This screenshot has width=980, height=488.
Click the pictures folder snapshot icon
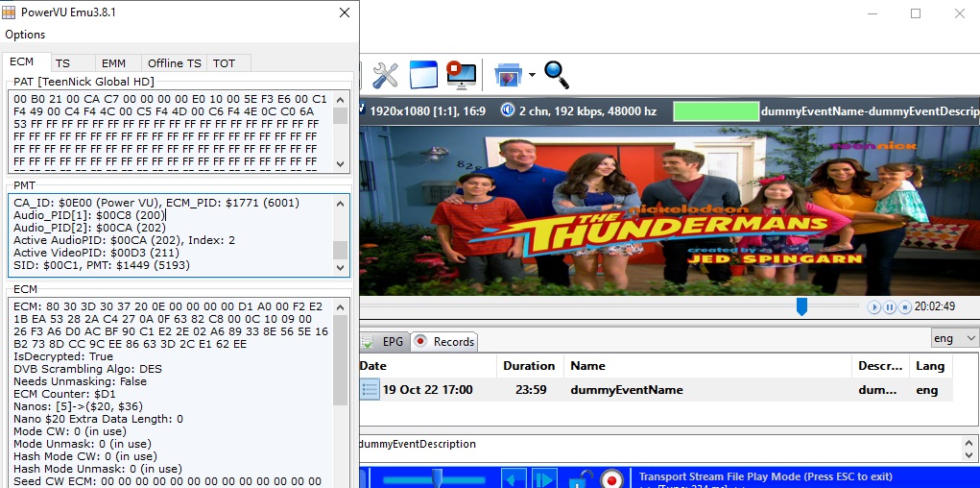pyautogui.click(x=509, y=75)
